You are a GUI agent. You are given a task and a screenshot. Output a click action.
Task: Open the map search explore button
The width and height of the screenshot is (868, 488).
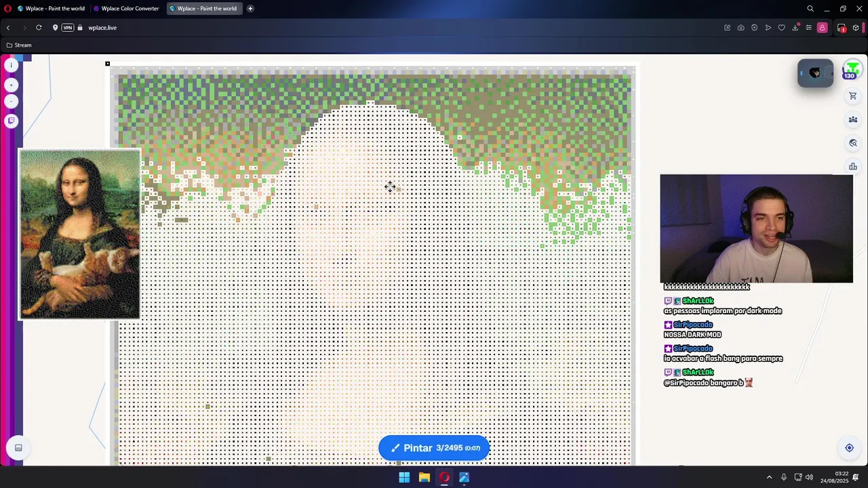point(853,143)
